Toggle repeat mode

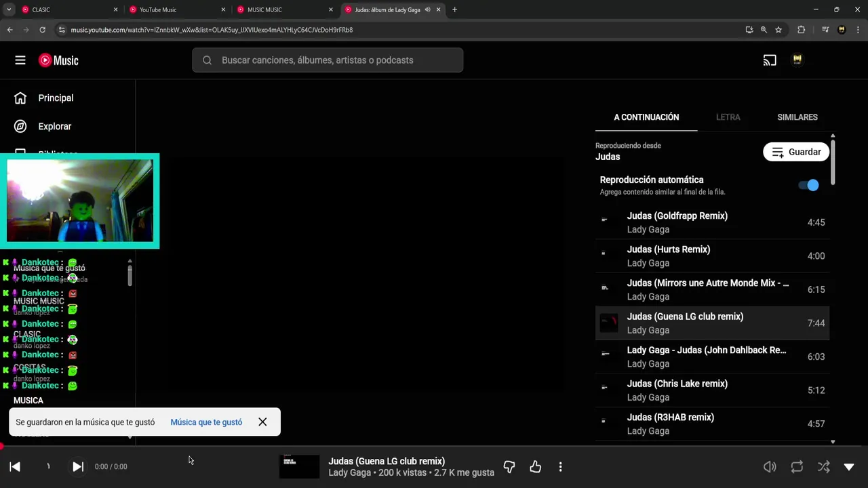(x=797, y=466)
